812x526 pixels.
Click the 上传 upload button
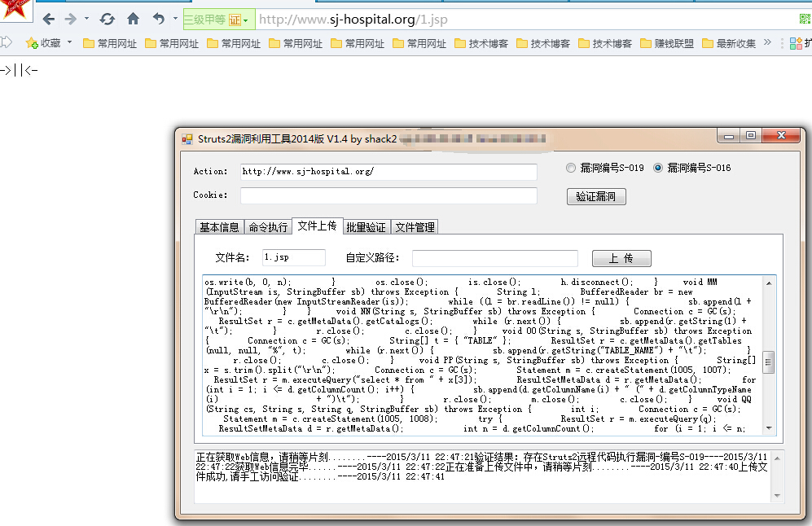[621, 258]
